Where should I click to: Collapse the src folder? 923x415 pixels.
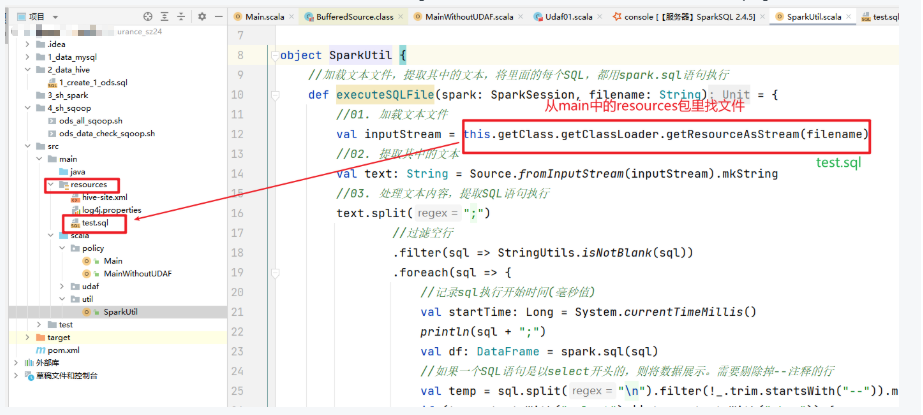click(28, 147)
